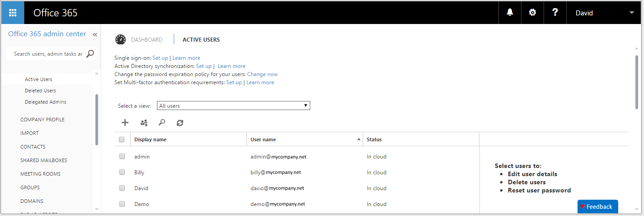The width and height of the screenshot is (644, 216).
Task: Open the app launcher waffle icon
Action: tap(13, 13)
